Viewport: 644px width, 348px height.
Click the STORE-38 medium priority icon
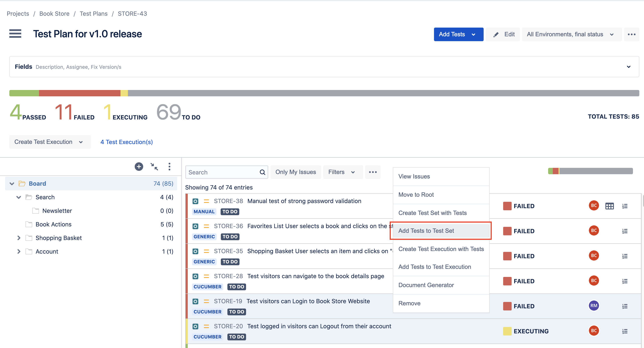click(x=206, y=201)
